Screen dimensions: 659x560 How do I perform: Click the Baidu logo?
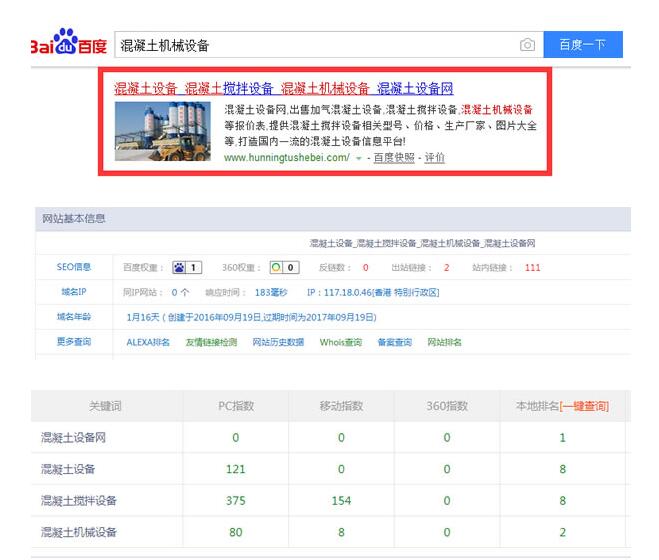pos(67,45)
